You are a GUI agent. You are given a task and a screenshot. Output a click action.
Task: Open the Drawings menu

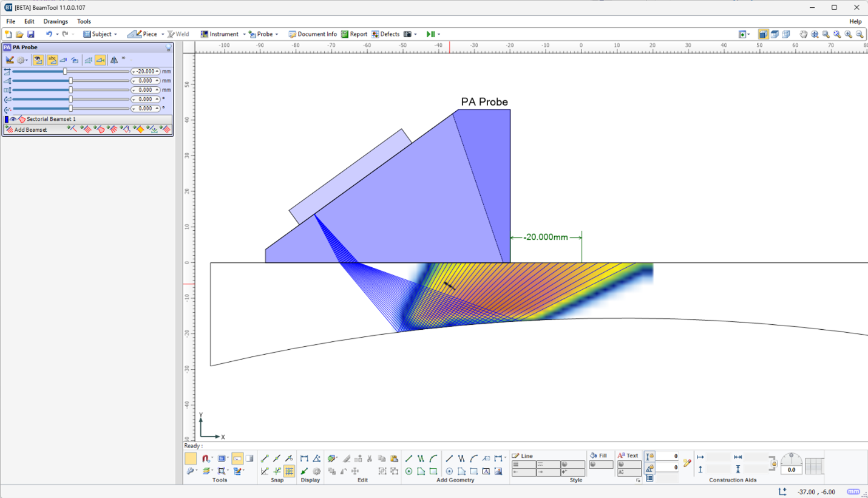tap(55, 21)
